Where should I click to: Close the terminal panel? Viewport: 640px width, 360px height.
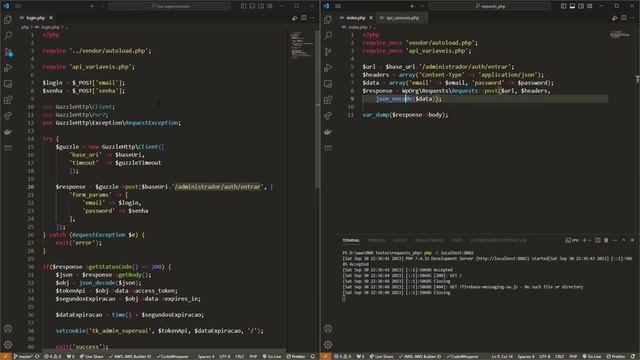pos(632,240)
